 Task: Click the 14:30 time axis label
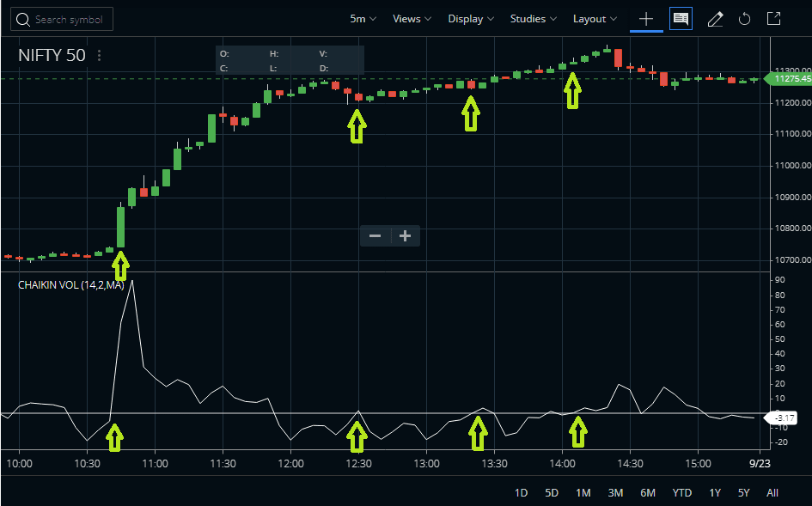click(630, 464)
